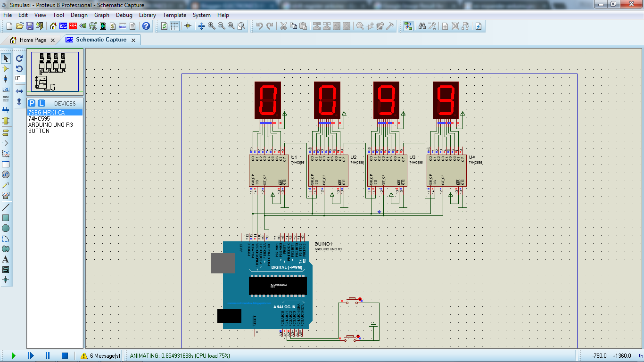Select the Wire Label (LBL) mode tool
This screenshot has height=362, width=644.
(6, 89)
